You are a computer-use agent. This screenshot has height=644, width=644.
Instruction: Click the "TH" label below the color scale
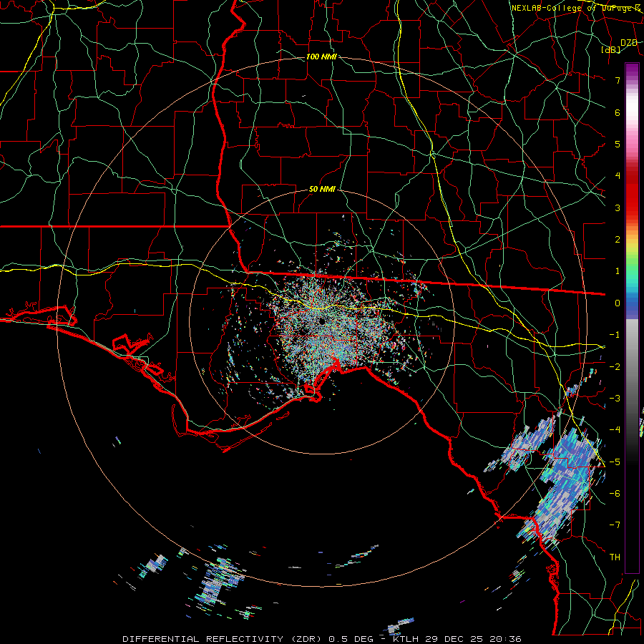pos(615,557)
